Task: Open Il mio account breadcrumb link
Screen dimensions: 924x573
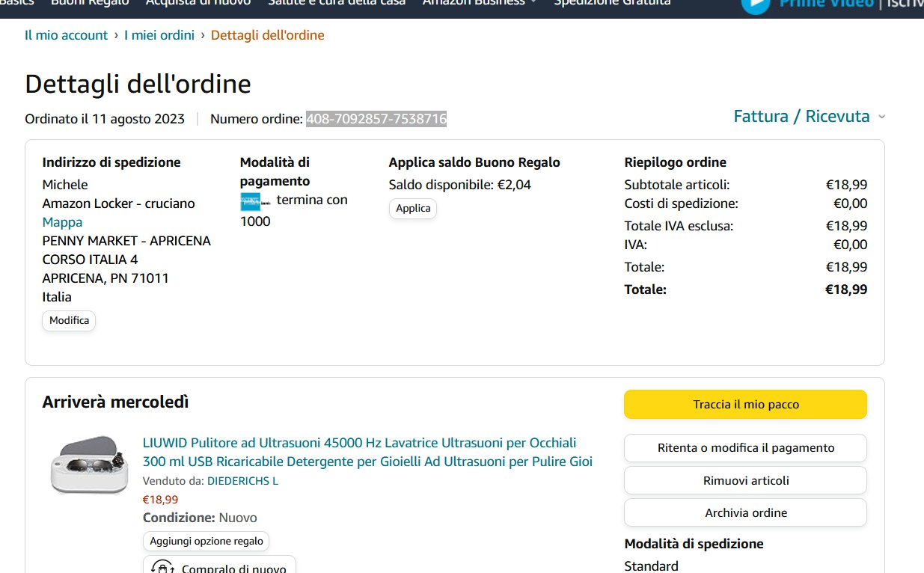Action: (67, 35)
